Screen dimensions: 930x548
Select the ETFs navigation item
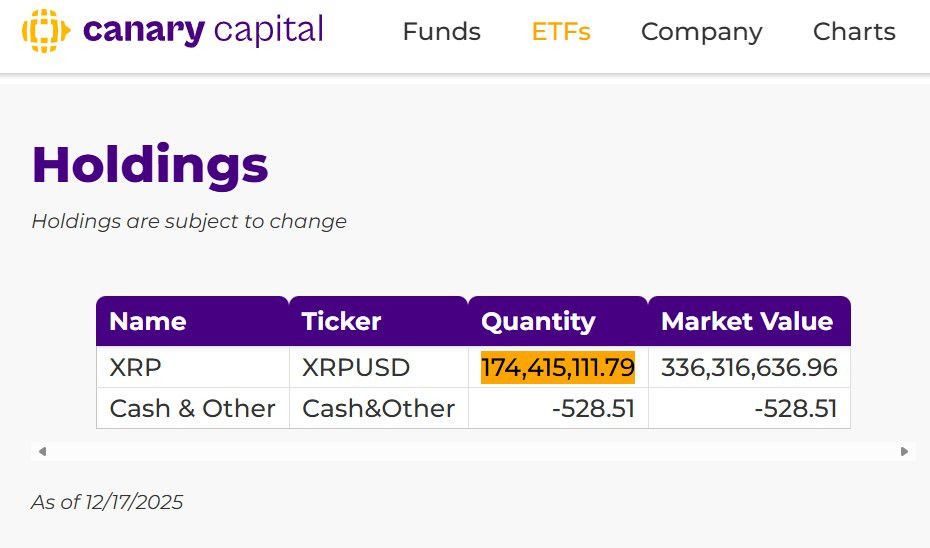[x=561, y=32]
